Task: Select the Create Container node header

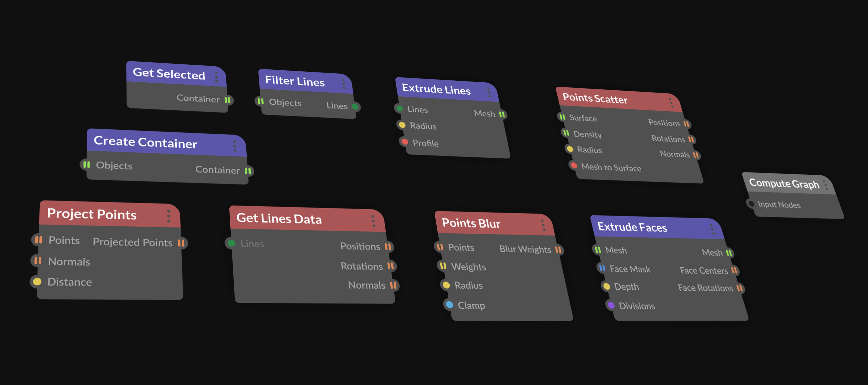Action: tap(146, 143)
